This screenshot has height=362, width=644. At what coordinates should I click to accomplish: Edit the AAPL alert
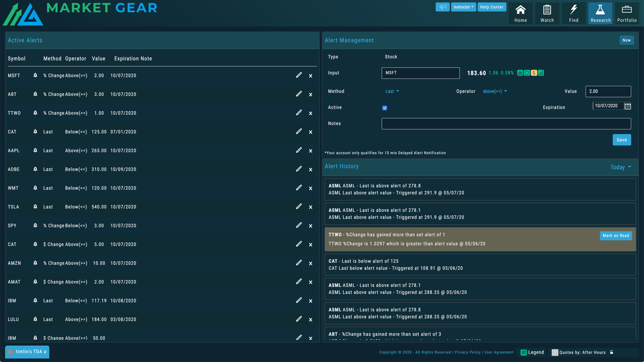(x=299, y=150)
